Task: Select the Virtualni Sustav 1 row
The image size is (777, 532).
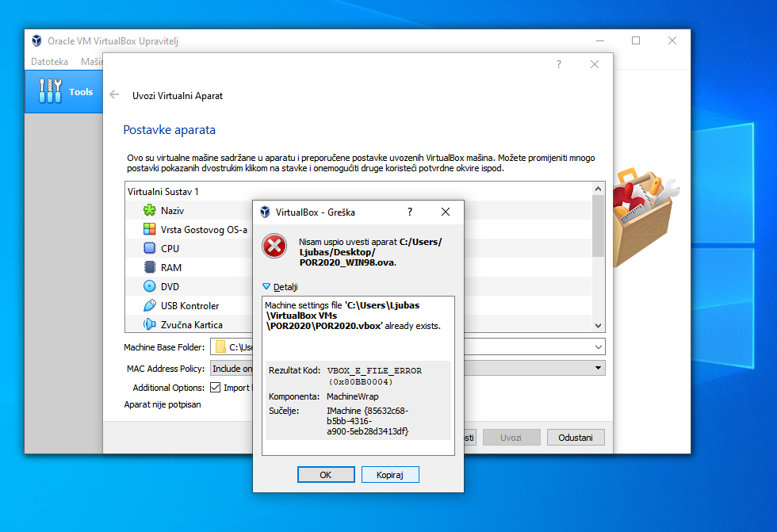Action: coord(358,191)
